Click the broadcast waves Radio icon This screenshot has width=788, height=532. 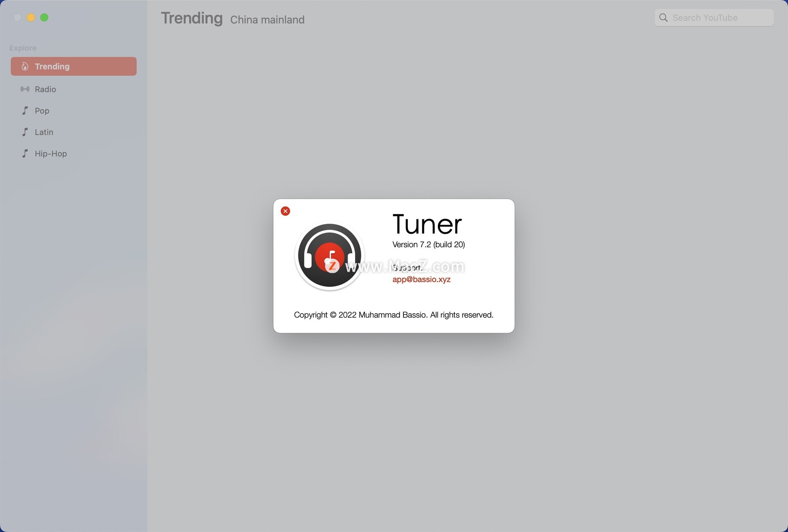click(25, 89)
